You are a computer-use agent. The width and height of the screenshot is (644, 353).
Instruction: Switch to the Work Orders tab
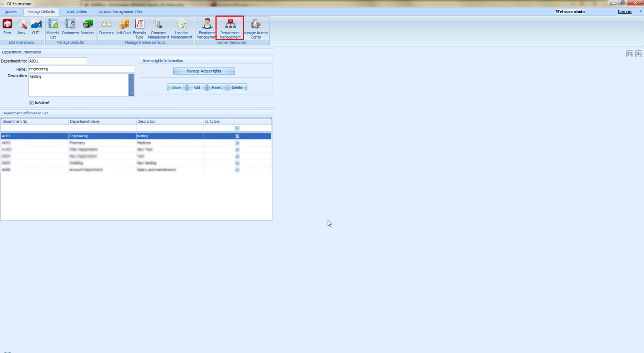[x=76, y=12]
